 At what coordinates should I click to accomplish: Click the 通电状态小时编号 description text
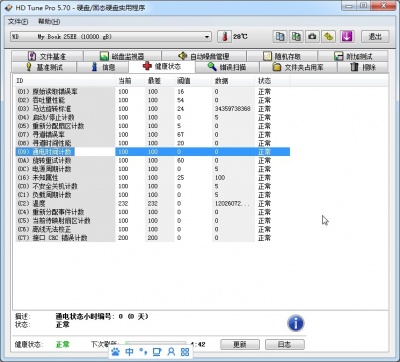(101, 317)
